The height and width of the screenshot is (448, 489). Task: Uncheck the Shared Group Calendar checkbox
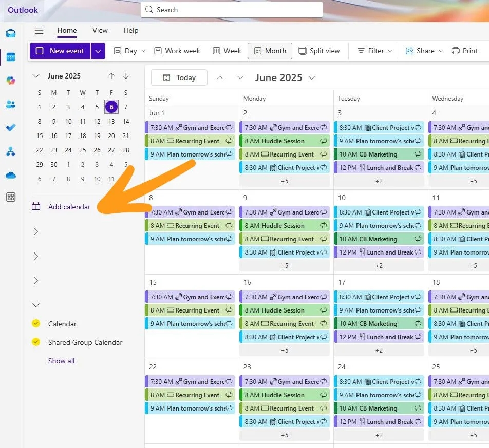[x=36, y=342]
